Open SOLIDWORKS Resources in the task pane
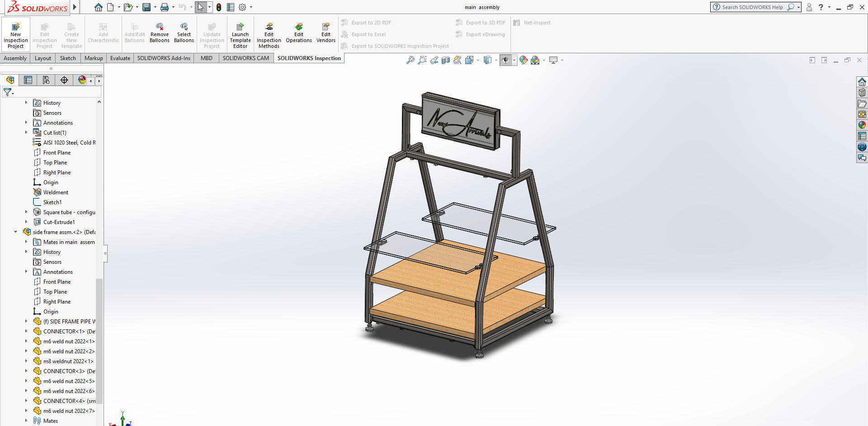Screen dimensions: 868x426 click(862, 82)
